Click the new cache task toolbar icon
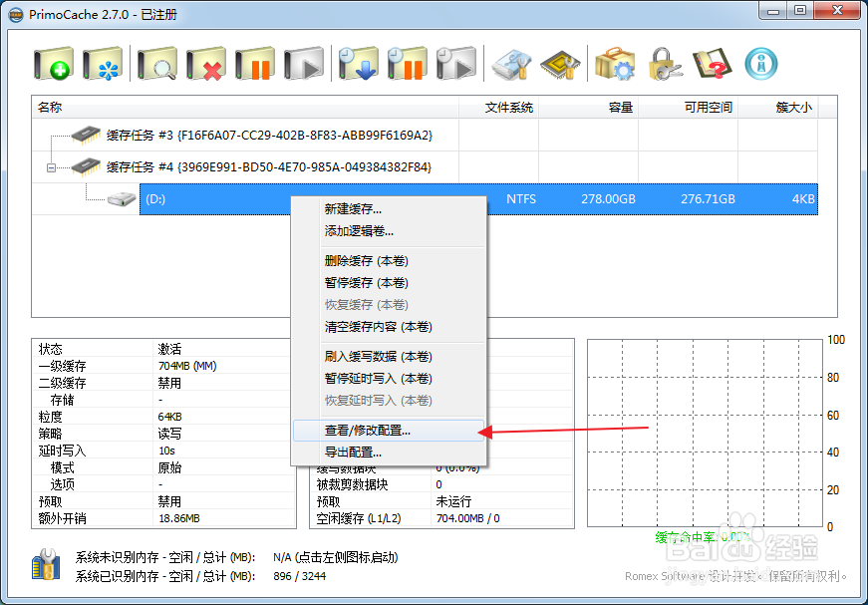Image resolution: width=868 pixels, height=605 pixels. tap(54, 64)
